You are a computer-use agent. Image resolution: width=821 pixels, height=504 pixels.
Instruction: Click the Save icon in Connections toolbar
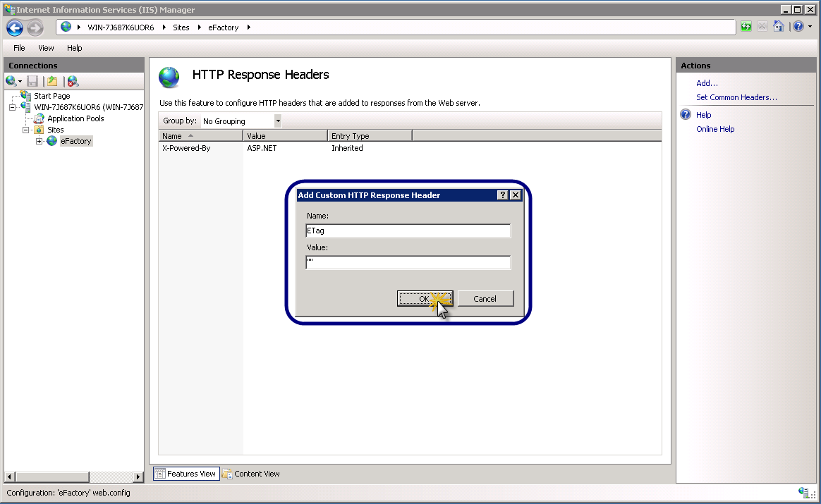pyautogui.click(x=32, y=81)
